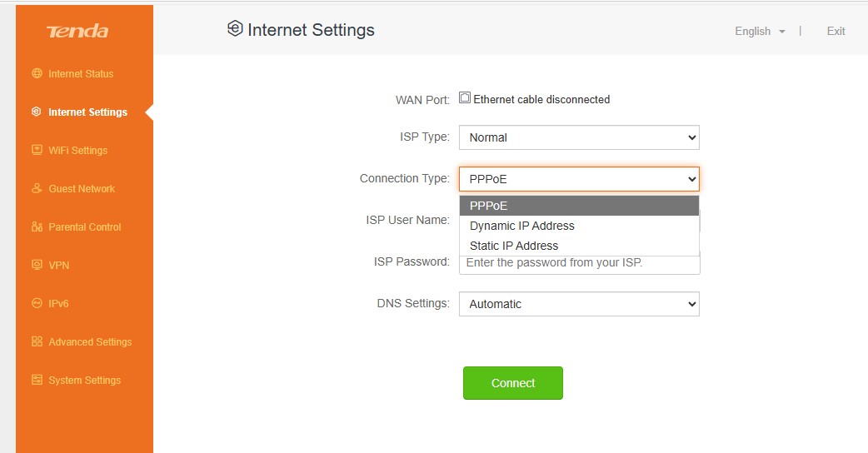The height and width of the screenshot is (453, 868).
Task: Select Static IP Address option
Action: [514, 246]
